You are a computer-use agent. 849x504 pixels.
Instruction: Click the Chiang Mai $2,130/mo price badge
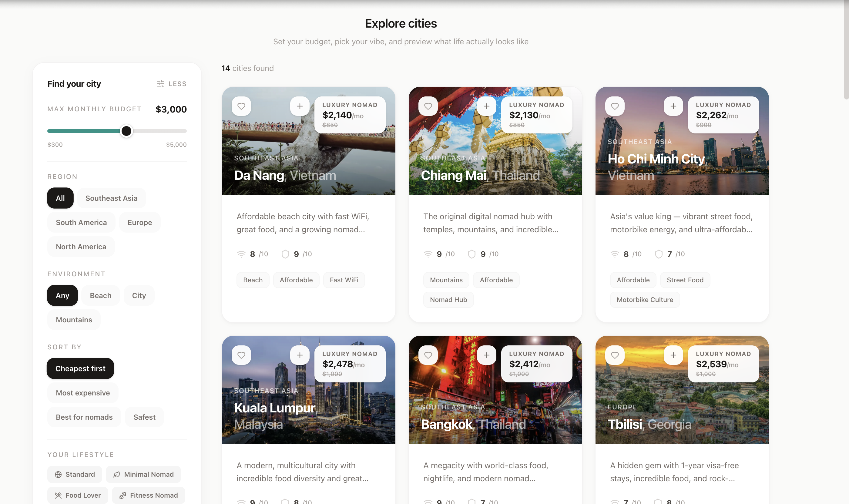[x=537, y=115]
